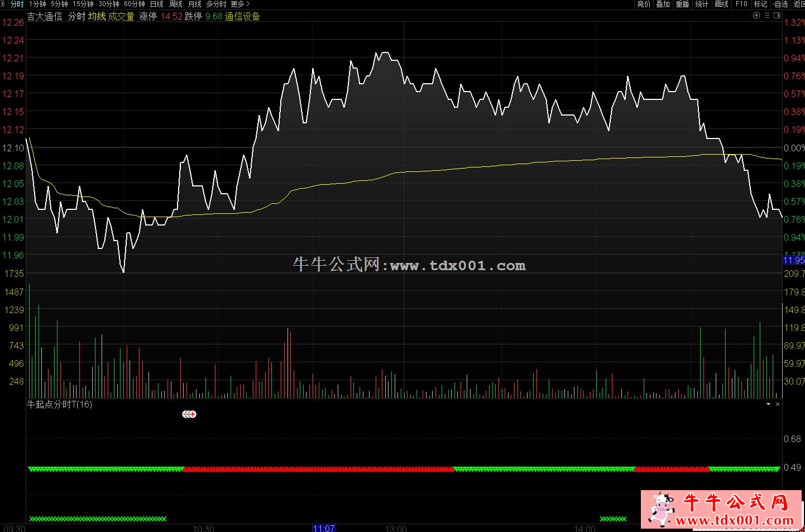Open F10 company information

tap(741, 4)
